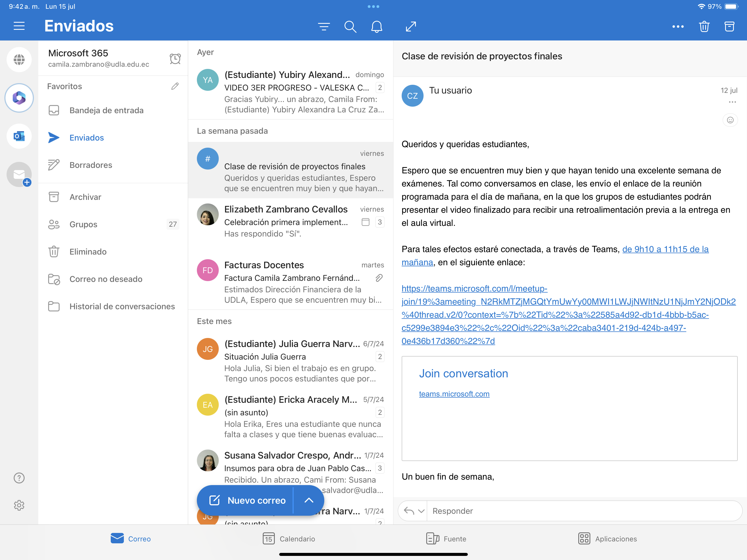This screenshot has height=560, width=747.
Task: Select Borradores folder
Action: click(x=91, y=165)
